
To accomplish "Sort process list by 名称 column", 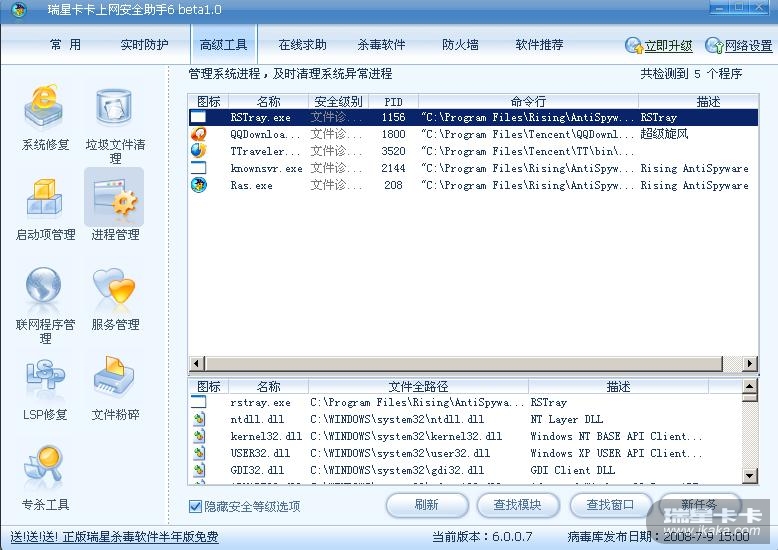I will (x=268, y=102).
